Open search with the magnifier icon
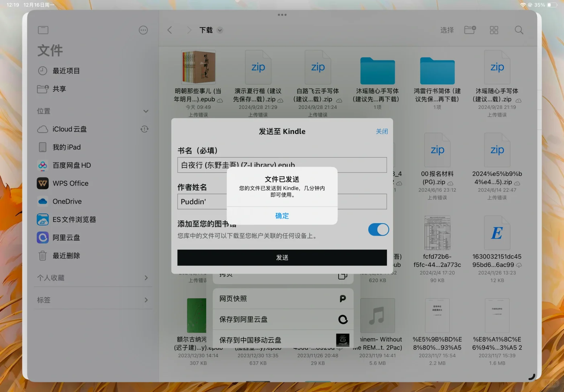The width and height of the screenshot is (564, 392). point(519,30)
